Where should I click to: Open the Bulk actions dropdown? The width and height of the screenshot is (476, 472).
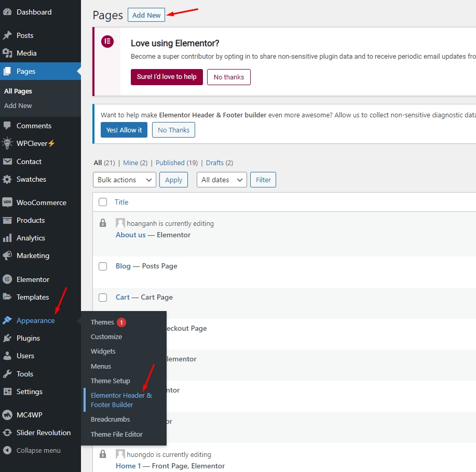125,180
